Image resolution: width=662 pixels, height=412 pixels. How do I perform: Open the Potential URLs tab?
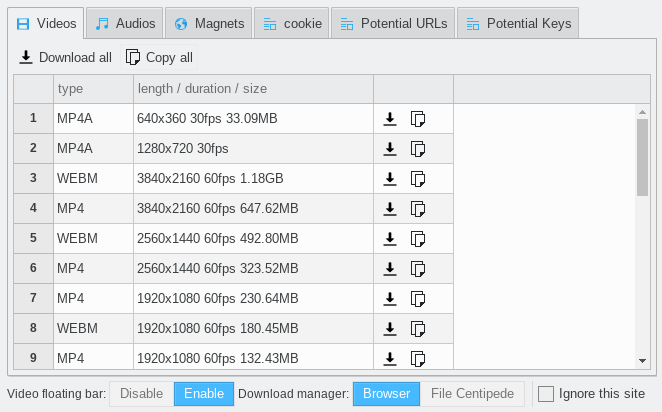click(x=393, y=23)
